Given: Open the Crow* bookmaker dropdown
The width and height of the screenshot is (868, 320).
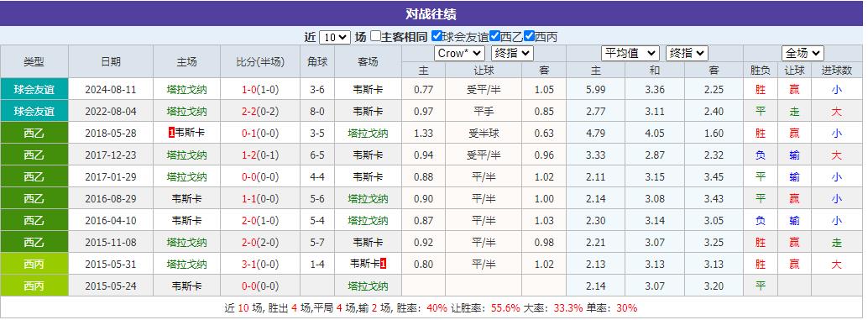Looking at the screenshot, I should point(459,53).
